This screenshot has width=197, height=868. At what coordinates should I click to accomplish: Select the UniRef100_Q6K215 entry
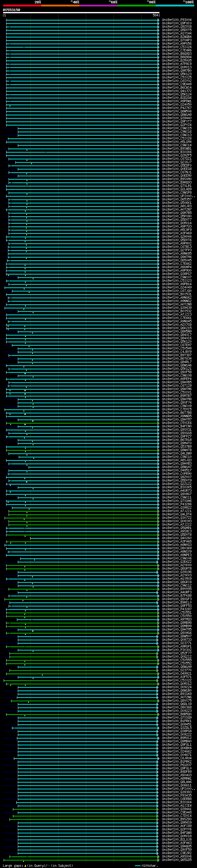177,328
